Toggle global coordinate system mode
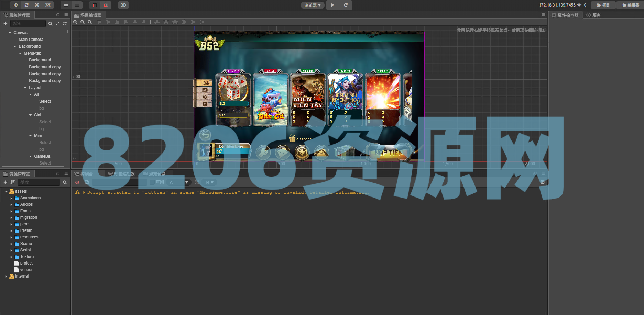644x315 pixels. tap(106, 5)
